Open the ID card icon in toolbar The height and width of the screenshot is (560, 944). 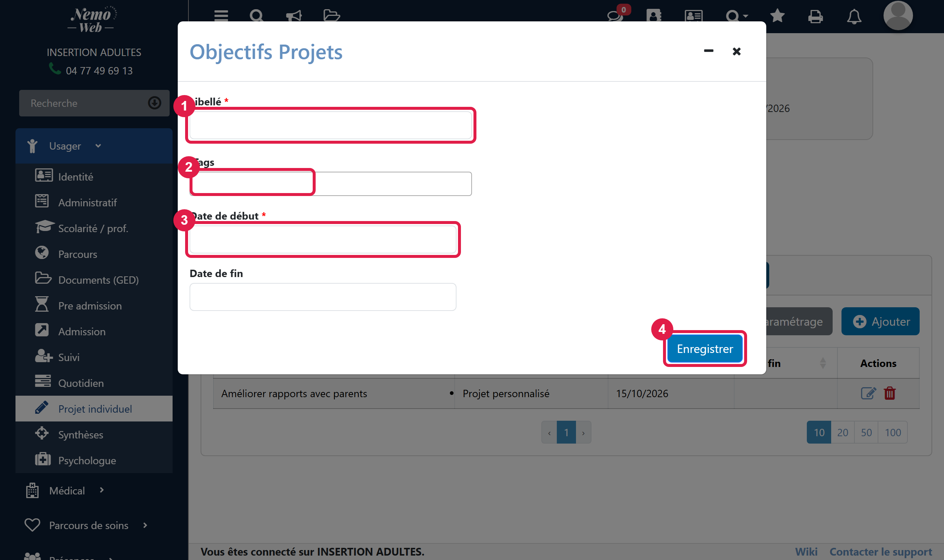pos(693,16)
